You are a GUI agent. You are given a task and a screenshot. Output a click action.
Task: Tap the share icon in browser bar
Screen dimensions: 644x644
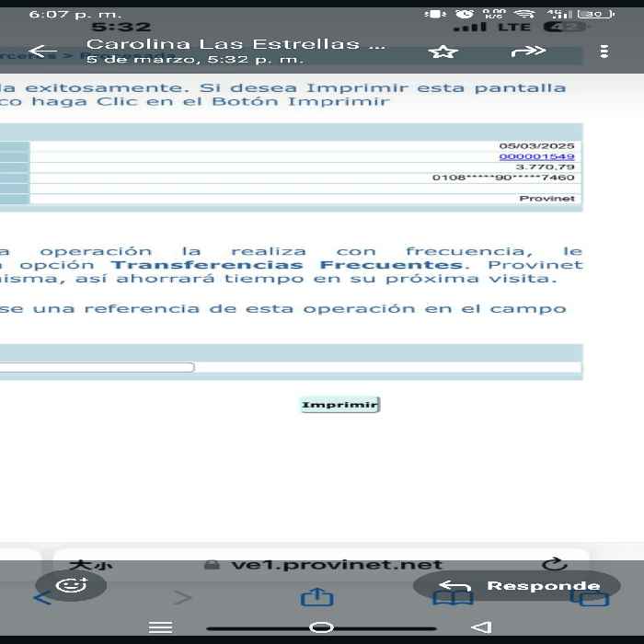(317, 597)
